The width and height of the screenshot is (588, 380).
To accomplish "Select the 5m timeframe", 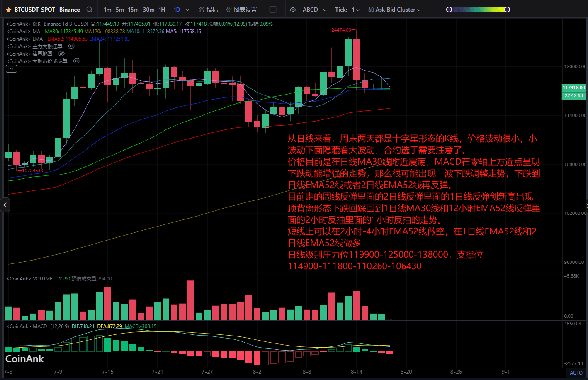I will [x=120, y=10].
